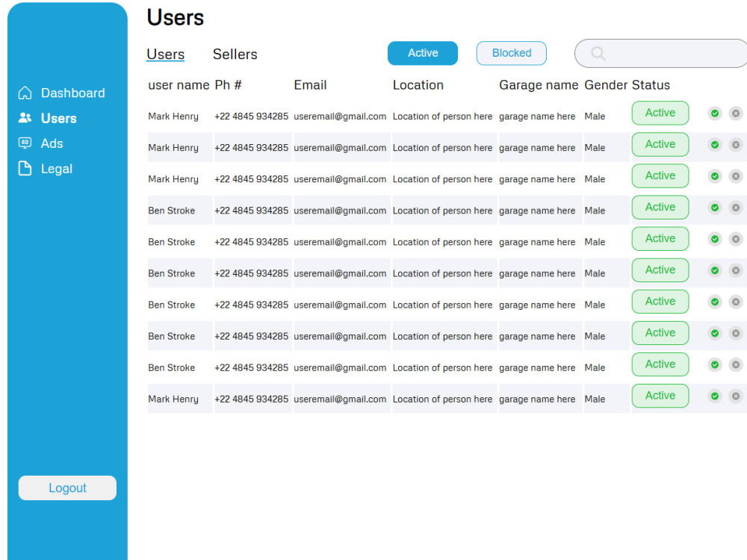Block last Mark Henry row with grey X
Screen dimensions: 747x560
[x=736, y=396]
